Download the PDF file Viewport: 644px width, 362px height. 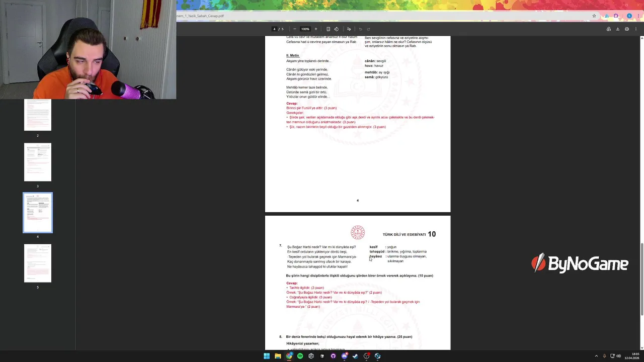[x=618, y=29]
